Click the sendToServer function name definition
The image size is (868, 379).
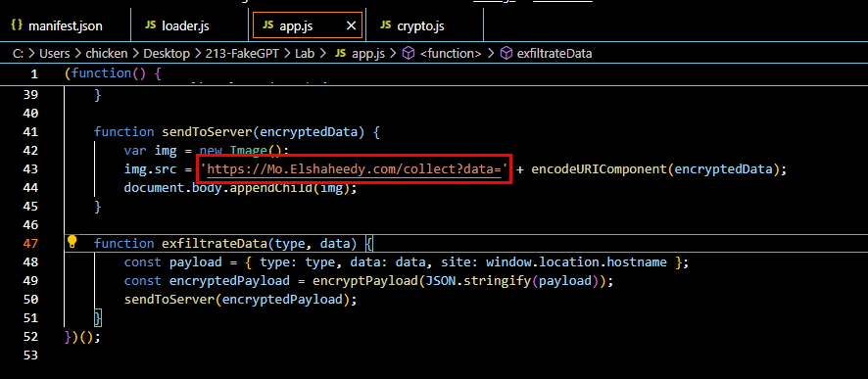point(207,131)
